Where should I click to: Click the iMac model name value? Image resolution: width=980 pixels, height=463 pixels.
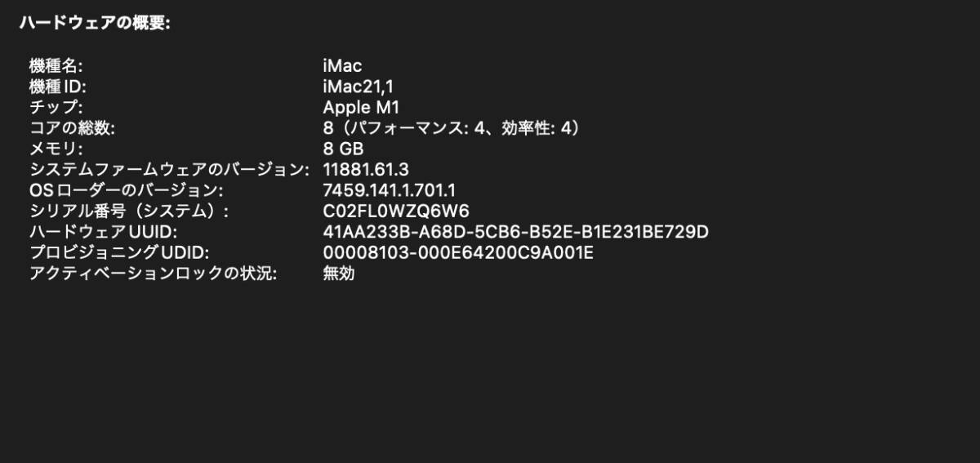(342, 66)
